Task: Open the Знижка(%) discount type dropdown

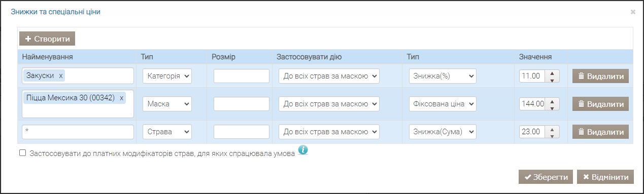Action: 443,76
